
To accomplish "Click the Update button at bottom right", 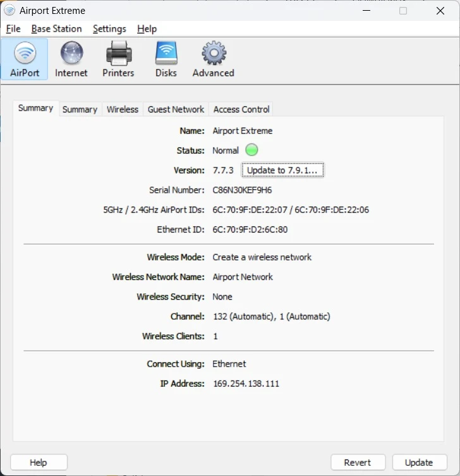I will pyautogui.click(x=419, y=462).
